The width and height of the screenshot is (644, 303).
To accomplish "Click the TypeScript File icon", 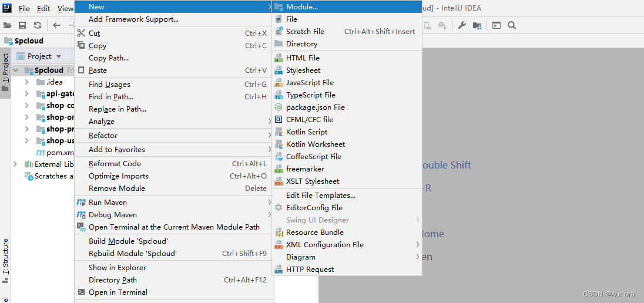I will pos(279,95).
